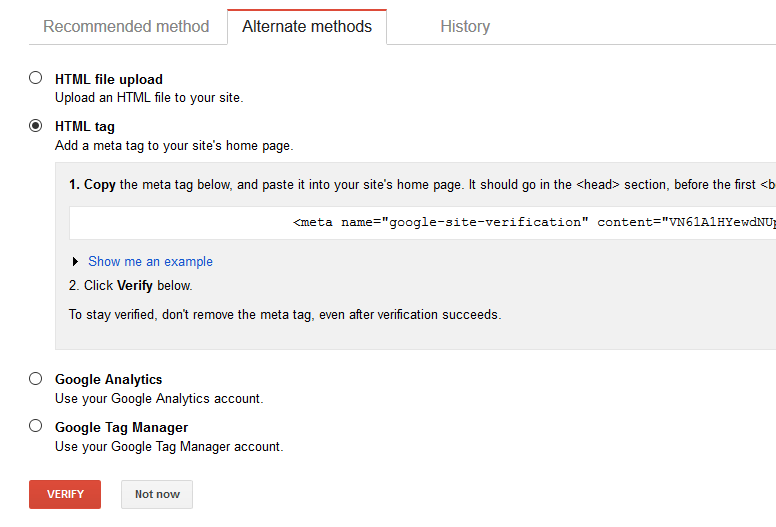776x527 pixels.
Task: Click the bold Google Tag Manager label
Action: [121, 428]
